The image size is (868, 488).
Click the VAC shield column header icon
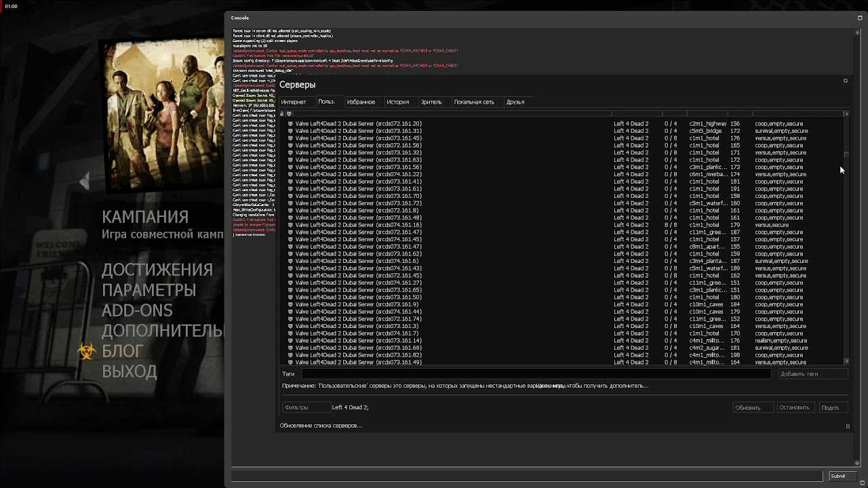[x=290, y=114]
